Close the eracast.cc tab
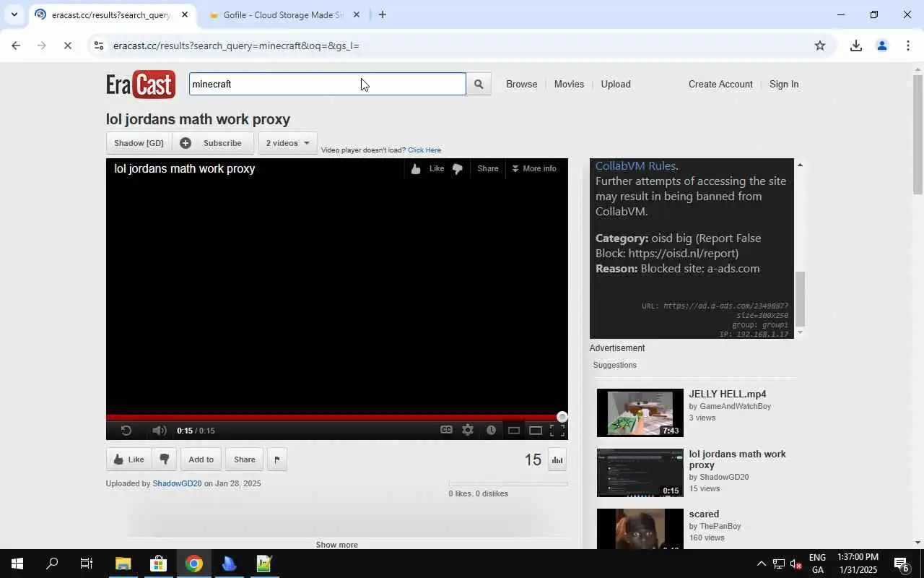The width and height of the screenshot is (924, 578). tap(184, 14)
